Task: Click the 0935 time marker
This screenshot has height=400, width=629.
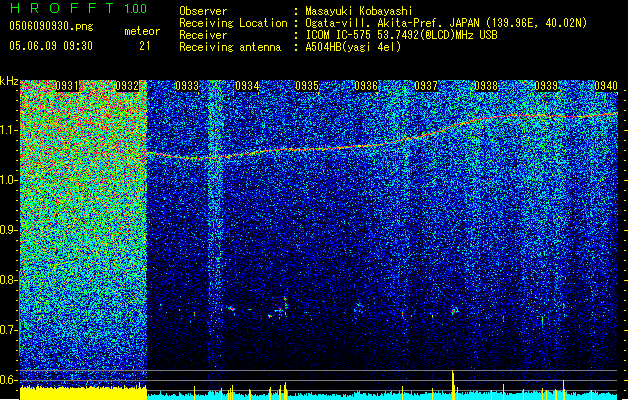Action: 307,86
